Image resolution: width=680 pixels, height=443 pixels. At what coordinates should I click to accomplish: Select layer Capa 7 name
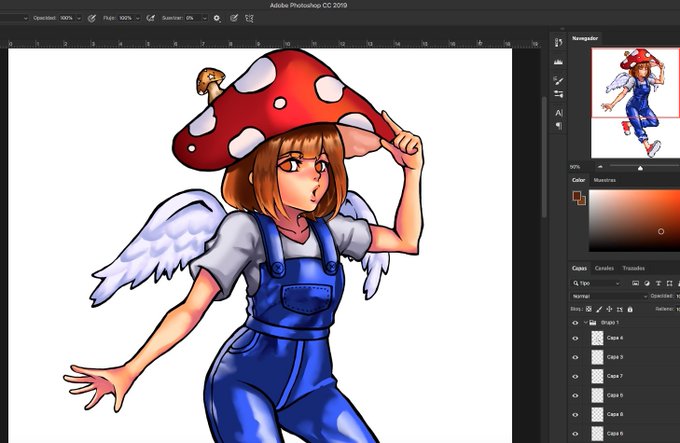[615, 376]
